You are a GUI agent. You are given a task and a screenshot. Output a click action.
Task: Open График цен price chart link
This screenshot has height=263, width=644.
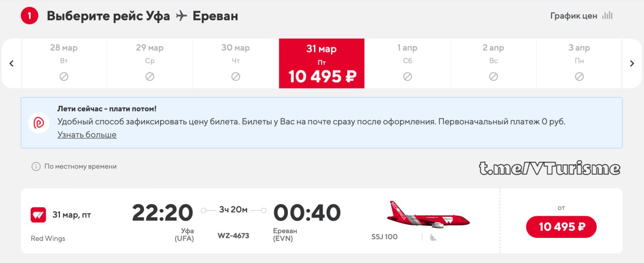[574, 16]
